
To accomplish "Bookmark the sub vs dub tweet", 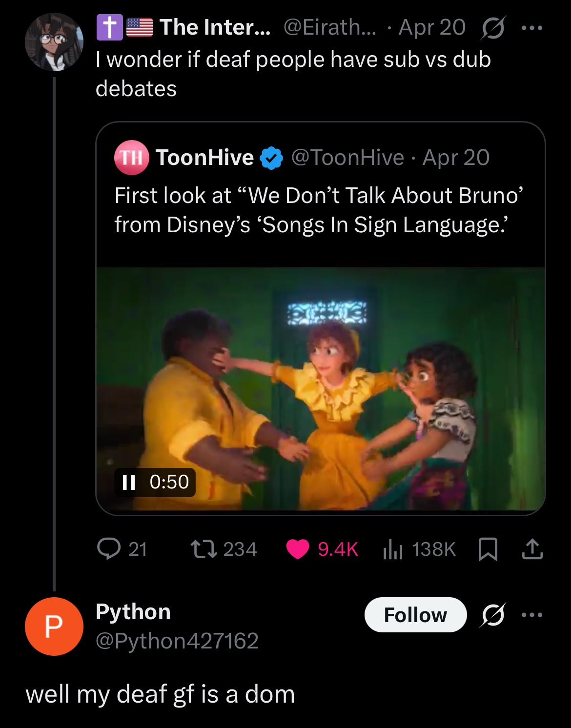I will click(489, 549).
